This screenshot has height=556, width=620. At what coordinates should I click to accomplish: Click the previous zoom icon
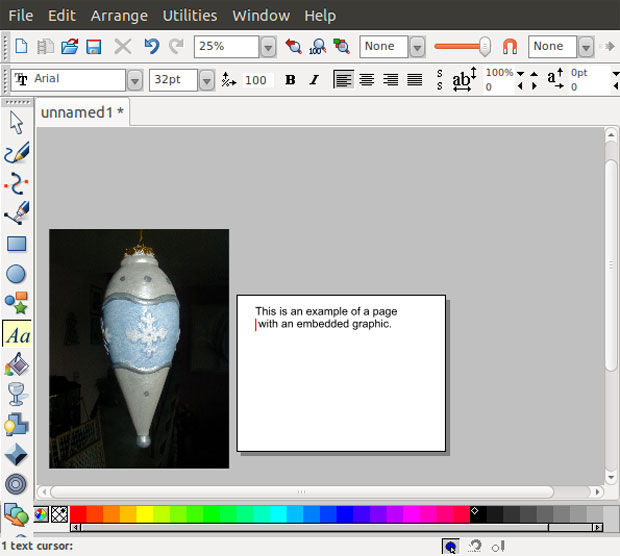293,47
